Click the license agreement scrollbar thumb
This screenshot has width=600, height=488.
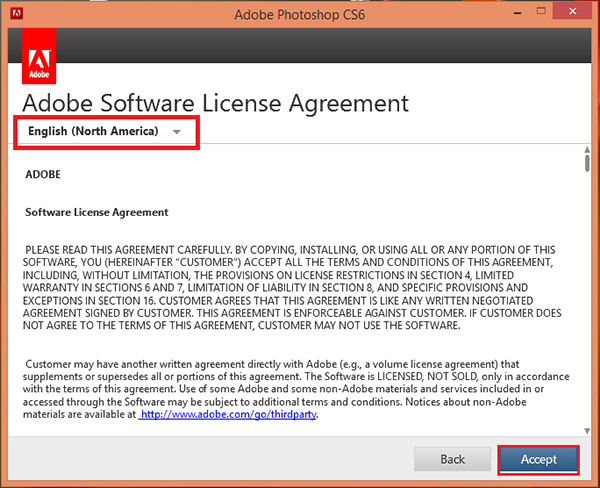[x=586, y=166]
